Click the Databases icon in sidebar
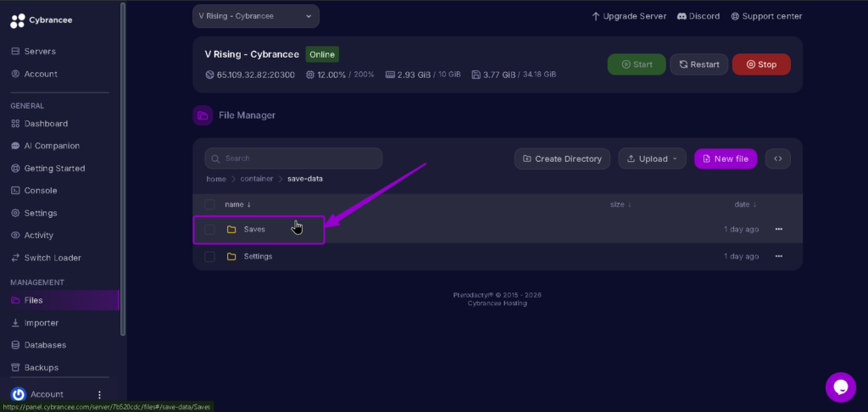 point(15,345)
